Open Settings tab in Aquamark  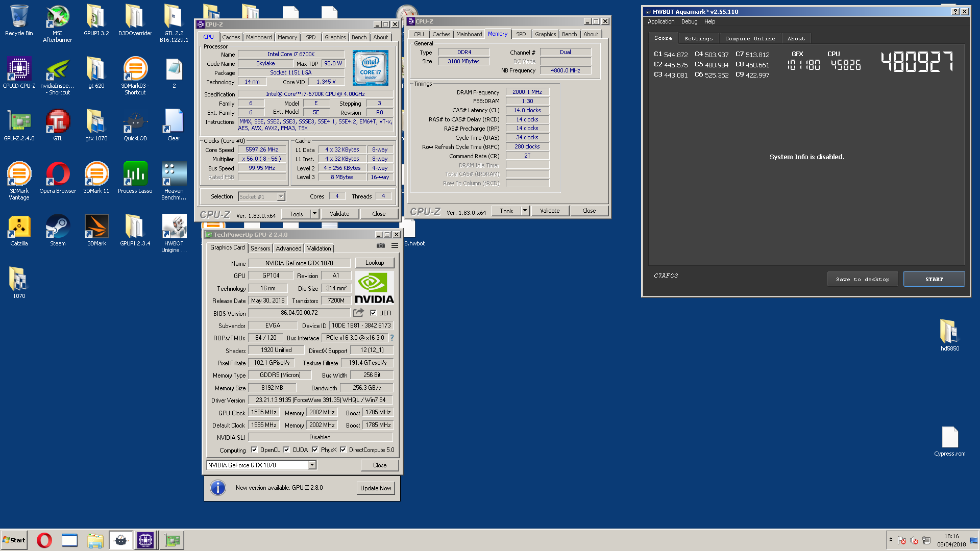coord(698,39)
